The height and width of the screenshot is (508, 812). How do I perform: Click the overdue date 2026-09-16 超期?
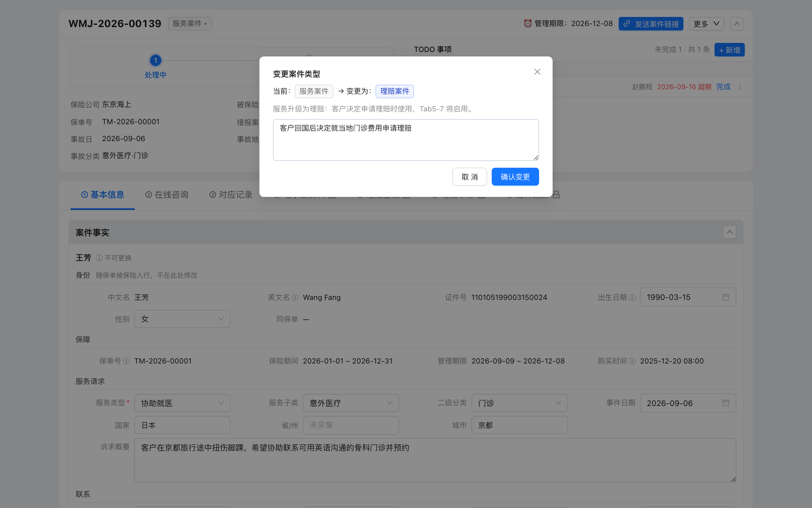coord(684,87)
